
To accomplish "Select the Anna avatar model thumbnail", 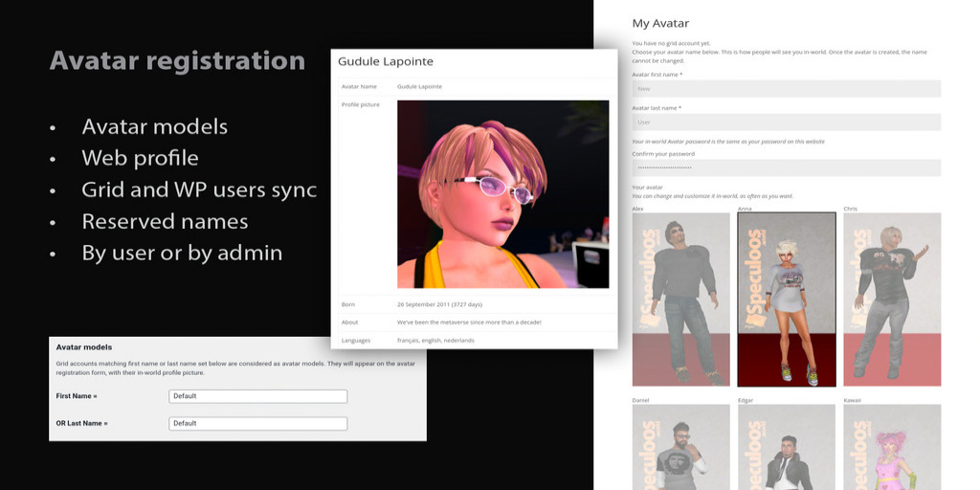I will click(x=787, y=300).
